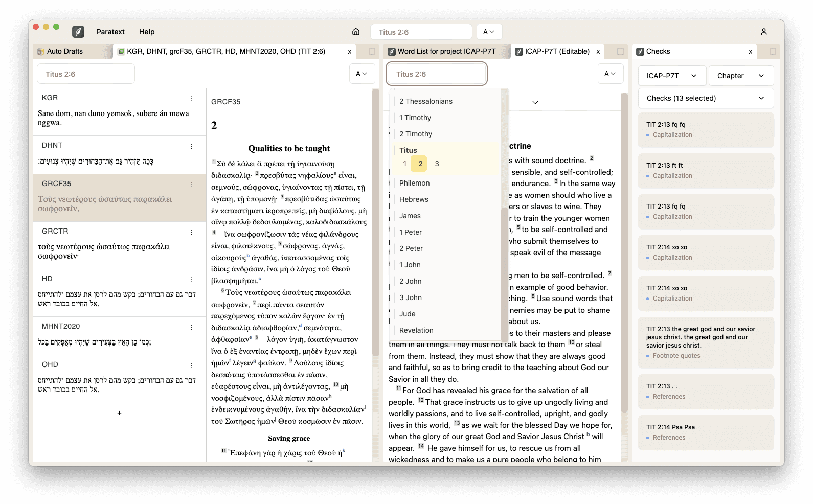This screenshot has height=504, width=813.
Task: Click the Checks tab feather icon
Action: coord(640,52)
